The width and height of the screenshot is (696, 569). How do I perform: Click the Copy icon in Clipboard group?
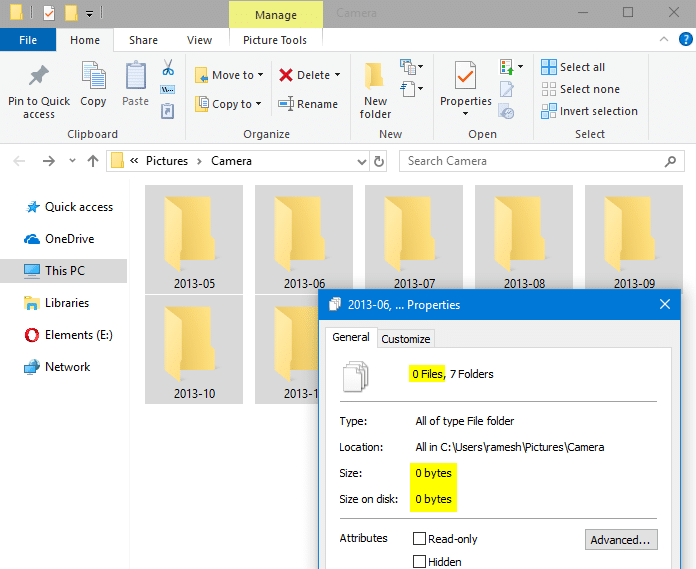(93, 77)
